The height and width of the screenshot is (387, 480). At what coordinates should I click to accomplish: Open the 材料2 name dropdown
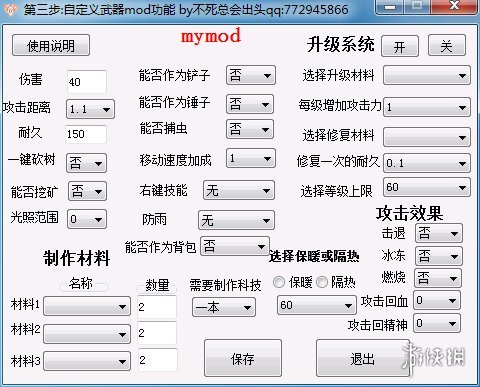pyautogui.click(x=87, y=334)
